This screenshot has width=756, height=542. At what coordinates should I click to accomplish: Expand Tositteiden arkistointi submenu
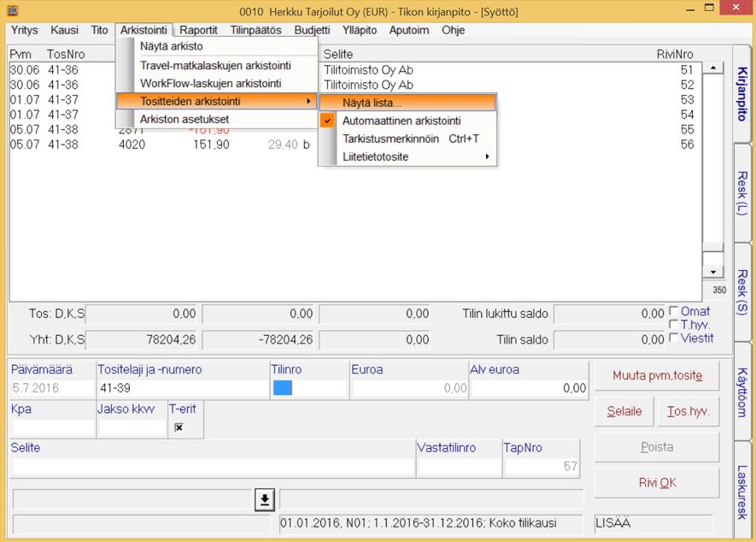tap(216, 102)
